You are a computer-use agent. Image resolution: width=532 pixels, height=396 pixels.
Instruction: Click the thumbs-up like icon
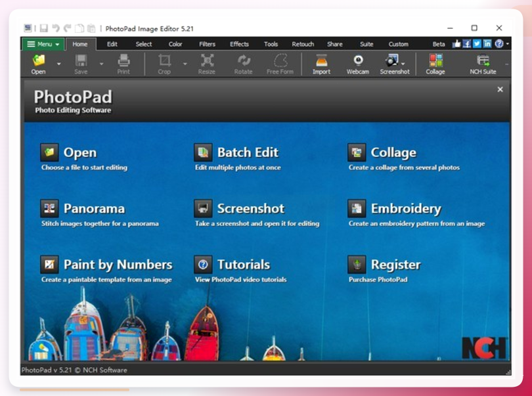coord(456,44)
